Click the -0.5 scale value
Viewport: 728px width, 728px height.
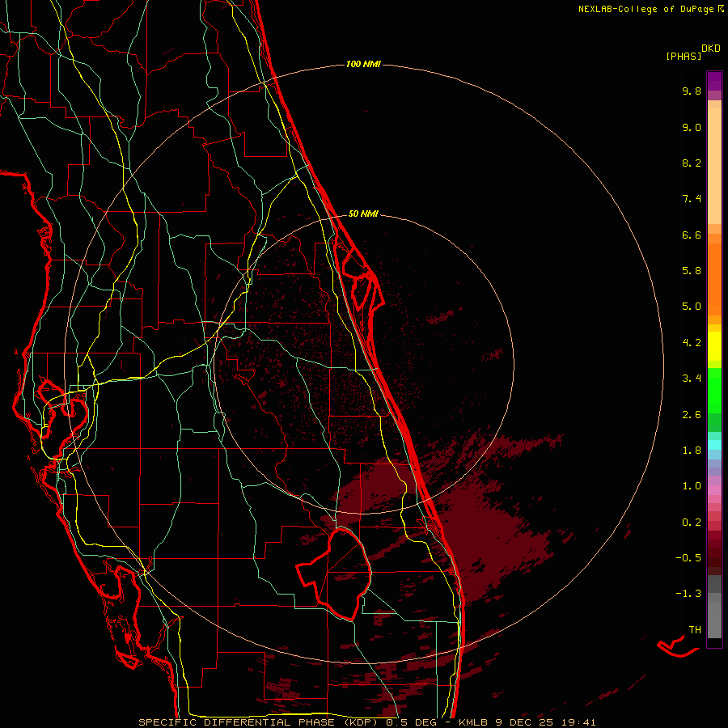tap(688, 558)
